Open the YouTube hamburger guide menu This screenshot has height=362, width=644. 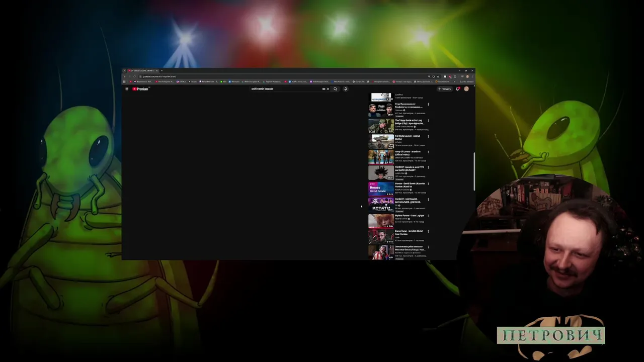(127, 89)
